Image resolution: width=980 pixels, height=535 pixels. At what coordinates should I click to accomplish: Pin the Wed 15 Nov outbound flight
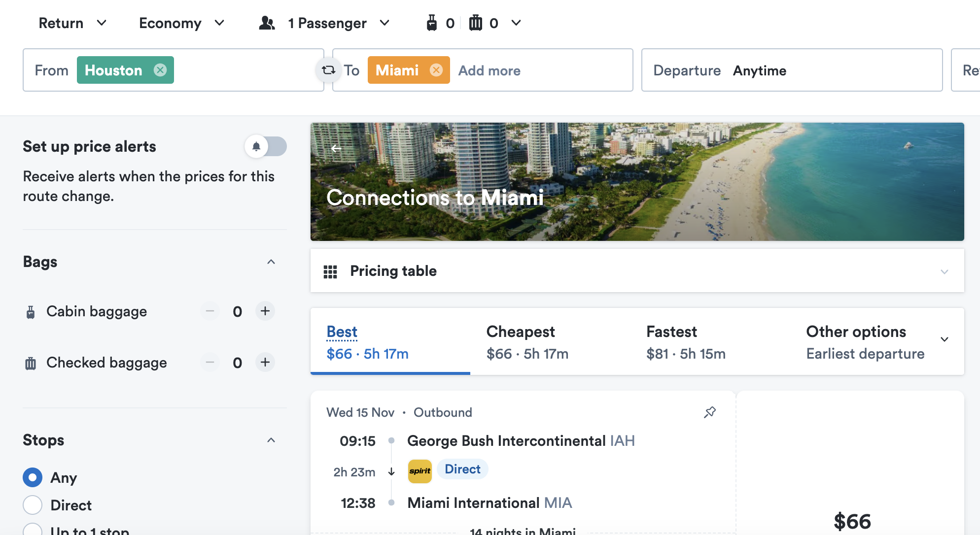[x=710, y=412]
